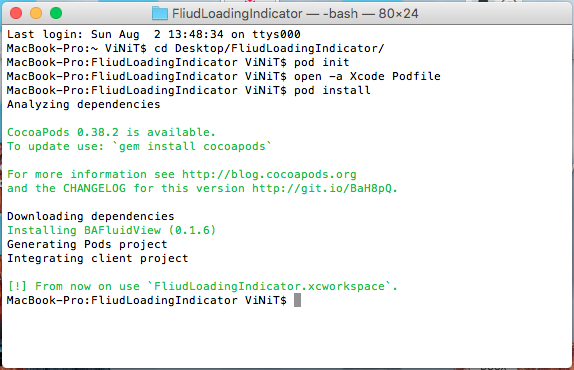This screenshot has height=370, width=574.
Task: Click the gray terminal cursor block
Action: point(297,300)
